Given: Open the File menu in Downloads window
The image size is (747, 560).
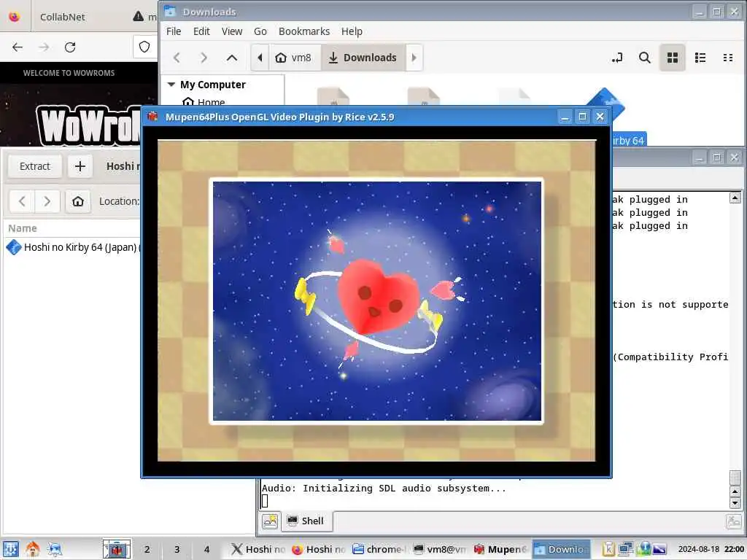Looking at the screenshot, I should point(174,31).
